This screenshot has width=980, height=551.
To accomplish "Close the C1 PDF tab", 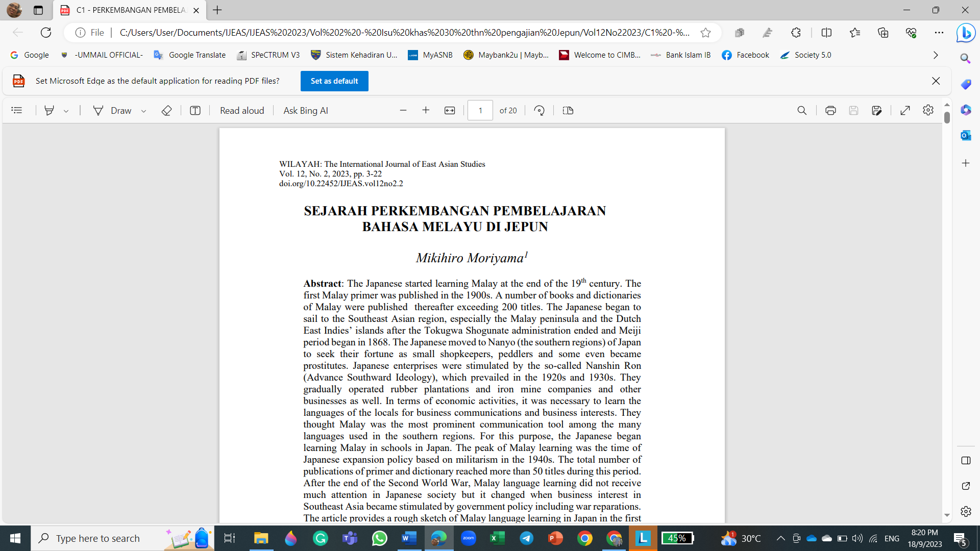I will [x=196, y=10].
